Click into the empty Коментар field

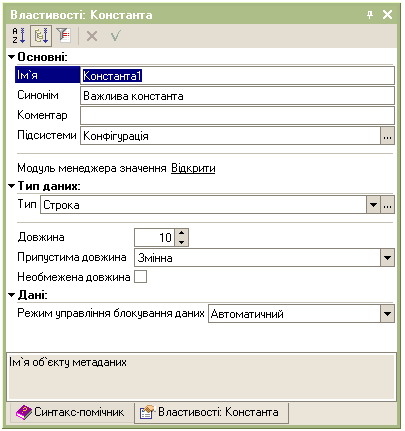[237, 116]
